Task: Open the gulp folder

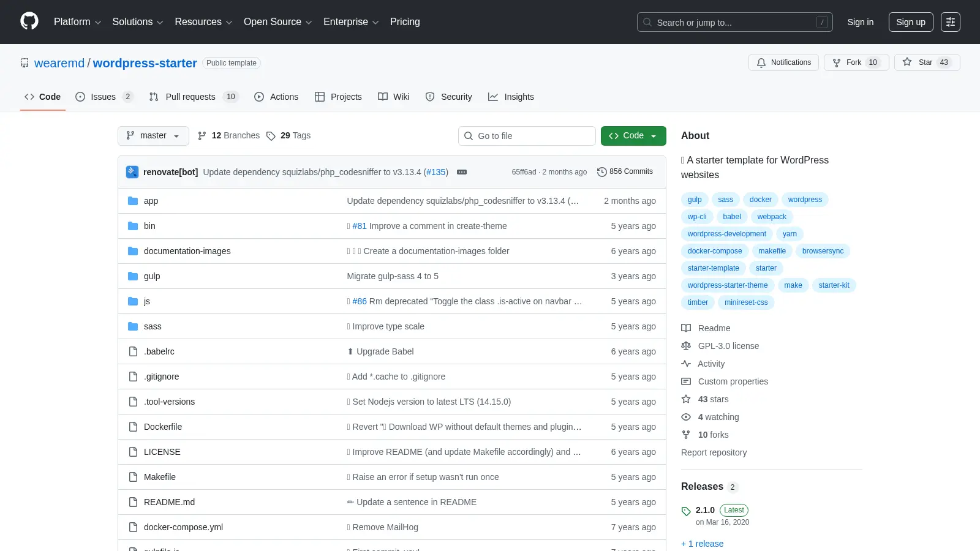Action: point(152,276)
